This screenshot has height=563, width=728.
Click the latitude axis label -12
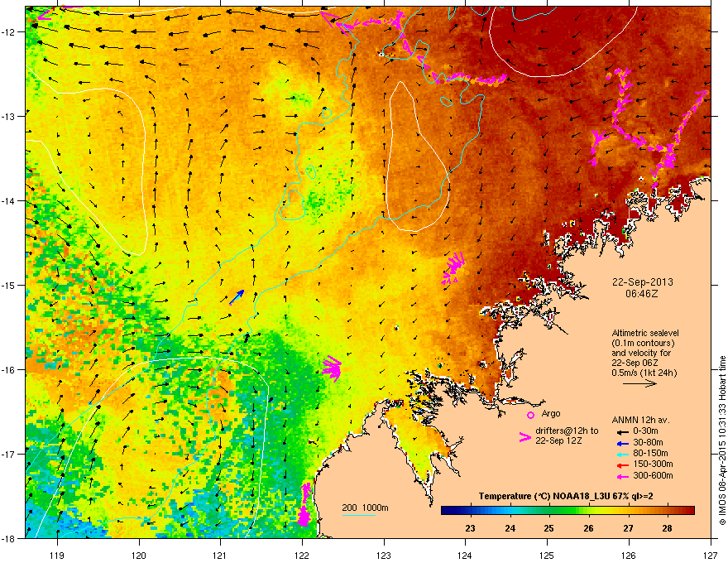pyautogui.click(x=8, y=31)
